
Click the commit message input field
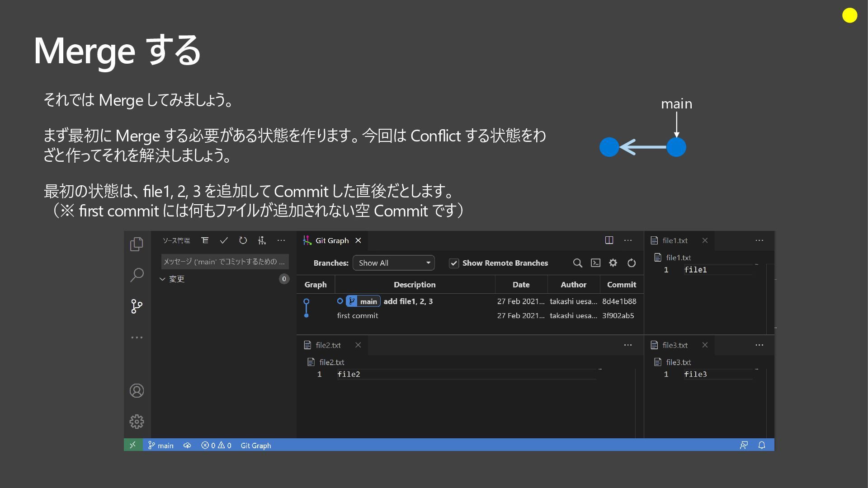pos(224,262)
